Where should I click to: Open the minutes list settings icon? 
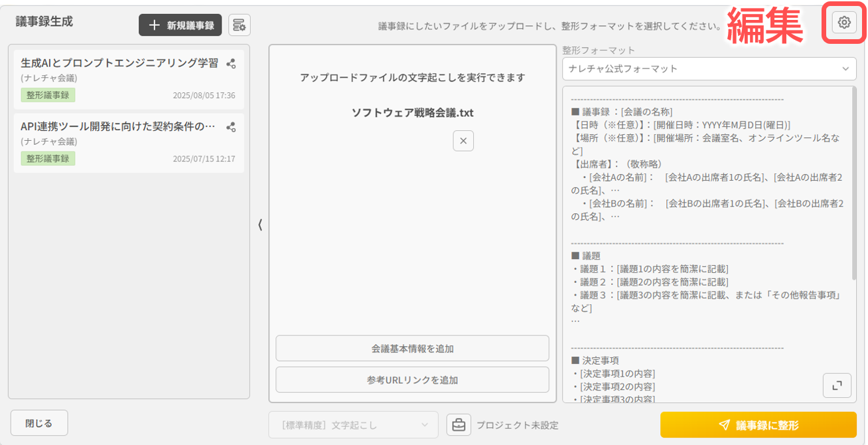tap(239, 25)
